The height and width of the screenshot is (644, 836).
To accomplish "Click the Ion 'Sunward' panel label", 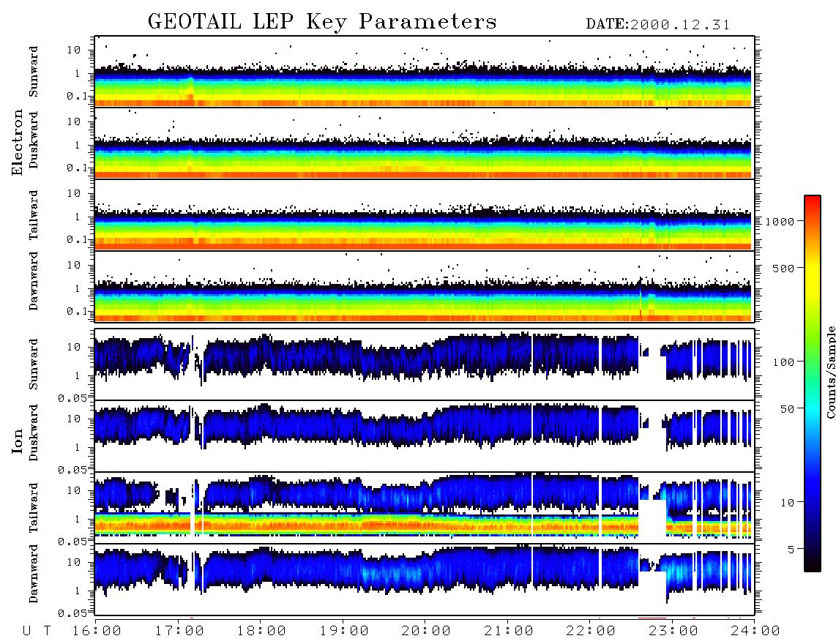I will [x=34, y=364].
